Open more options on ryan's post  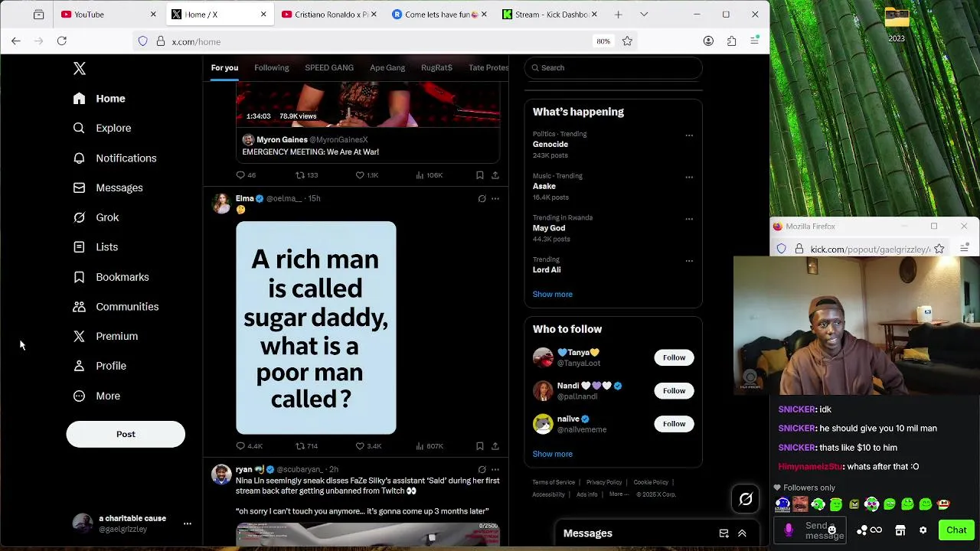click(x=495, y=470)
